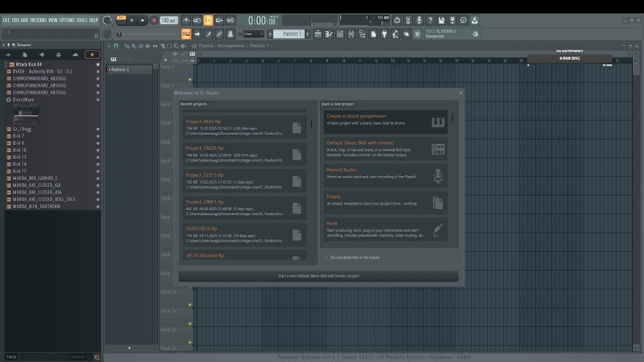
Task: Toggle the metronome icon
Action: (x=186, y=20)
